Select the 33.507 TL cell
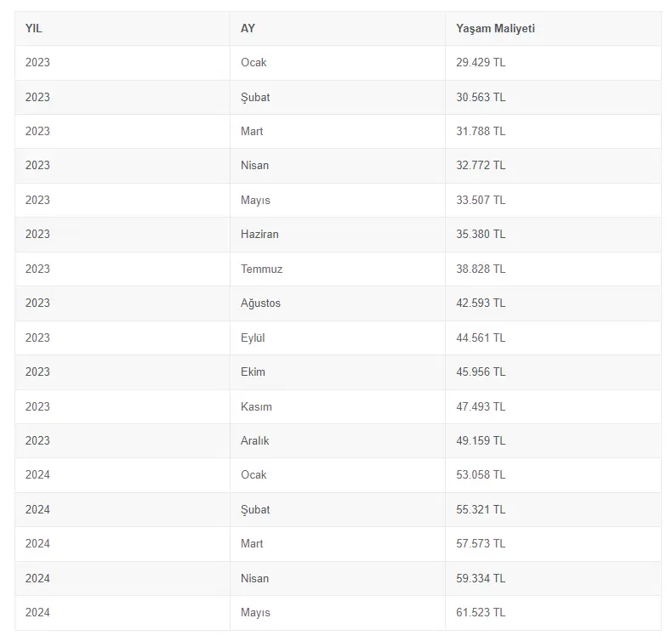The image size is (672, 641). click(481, 200)
